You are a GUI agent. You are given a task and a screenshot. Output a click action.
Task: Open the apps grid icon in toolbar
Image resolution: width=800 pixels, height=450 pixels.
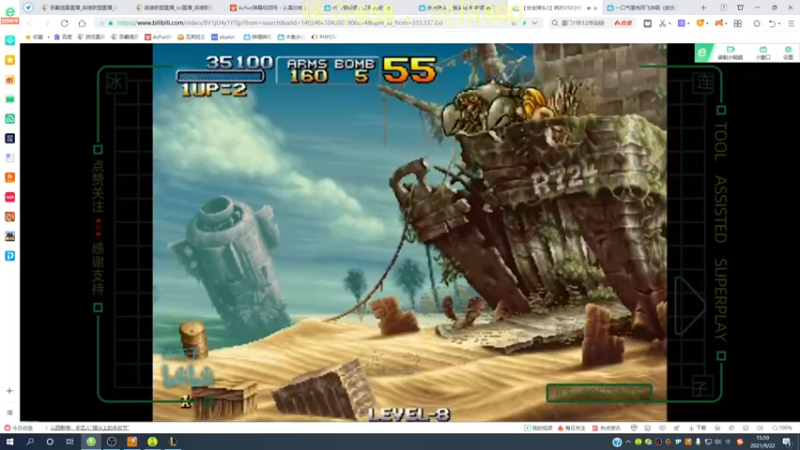pyautogui.click(x=738, y=23)
